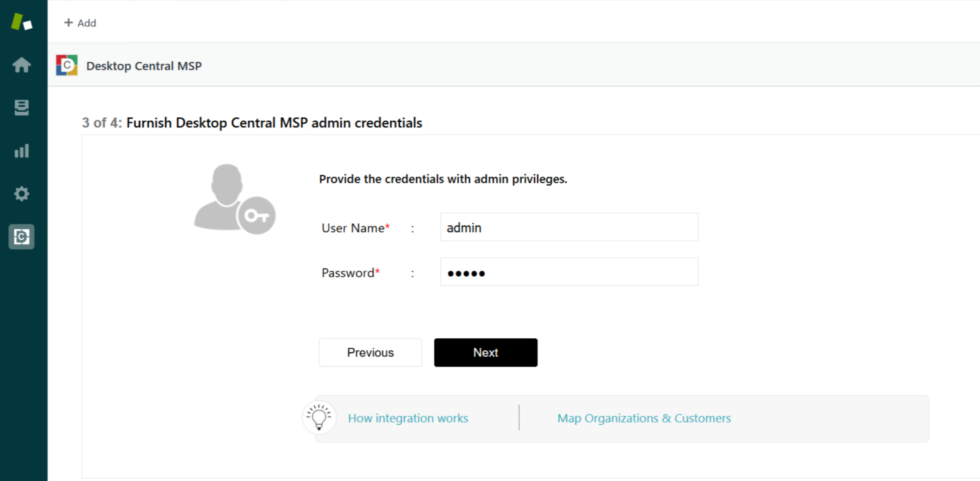Open Settings gear in the sidebar
Screen dimensions: 980x481
(x=21, y=194)
